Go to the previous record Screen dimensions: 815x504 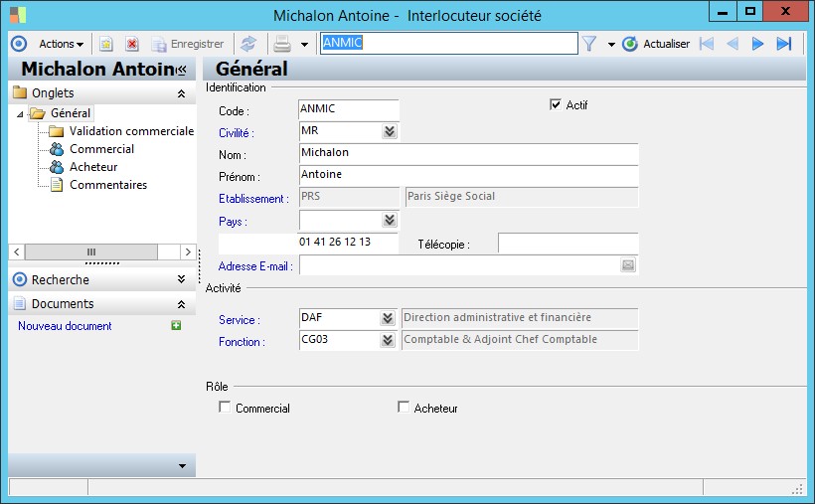pyautogui.click(x=733, y=44)
